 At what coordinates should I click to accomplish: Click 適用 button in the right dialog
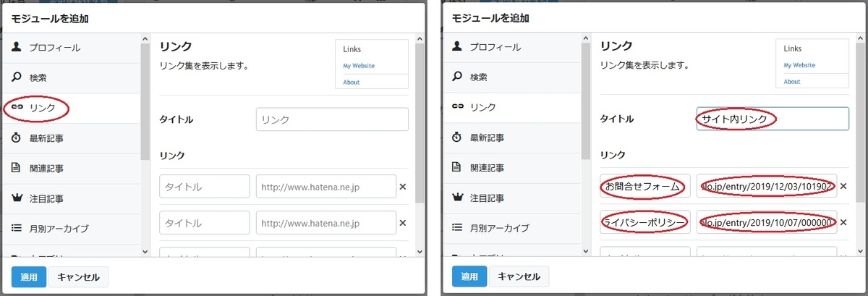tap(469, 276)
